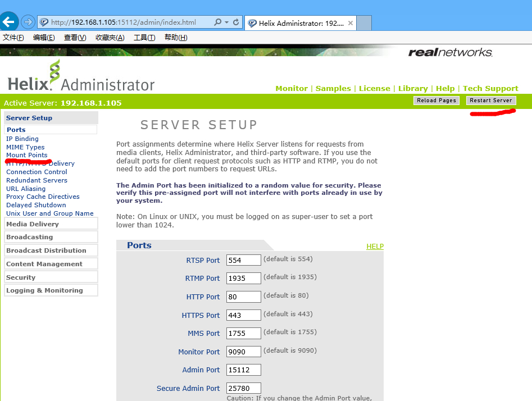
Task: Open the Samples link
Action: tap(333, 89)
